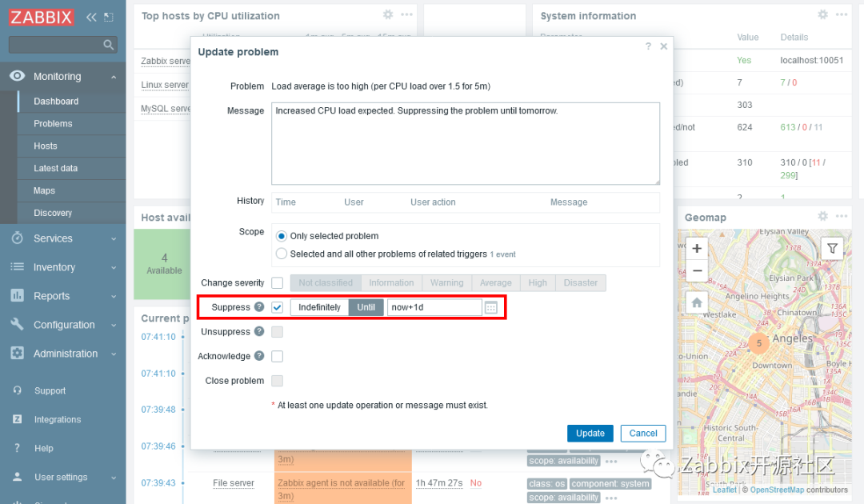This screenshot has height=504, width=864.
Task: Expand the Configuration menu section
Action: 114,325
